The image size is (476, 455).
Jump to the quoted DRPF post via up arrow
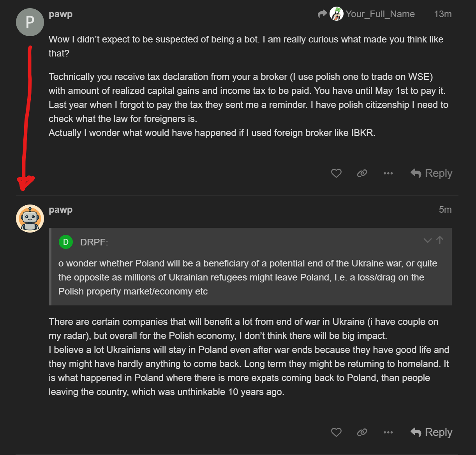[440, 240]
